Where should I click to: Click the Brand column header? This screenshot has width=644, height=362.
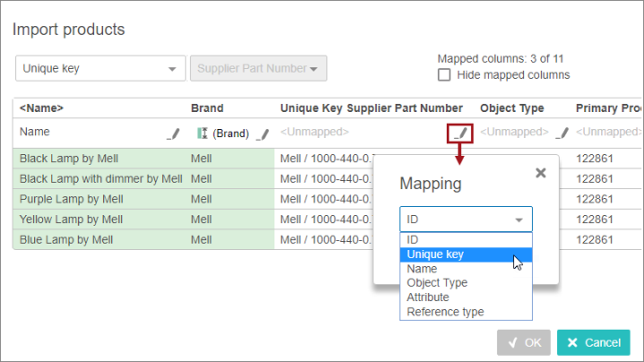(207, 108)
